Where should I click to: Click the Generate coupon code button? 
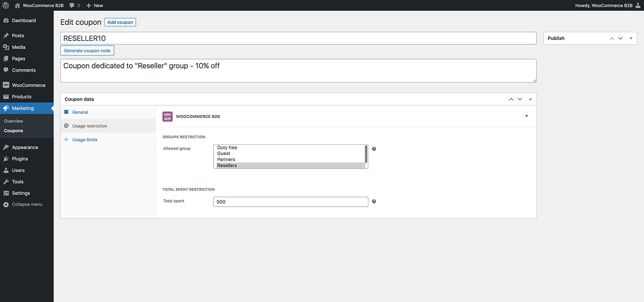tap(87, 51)
